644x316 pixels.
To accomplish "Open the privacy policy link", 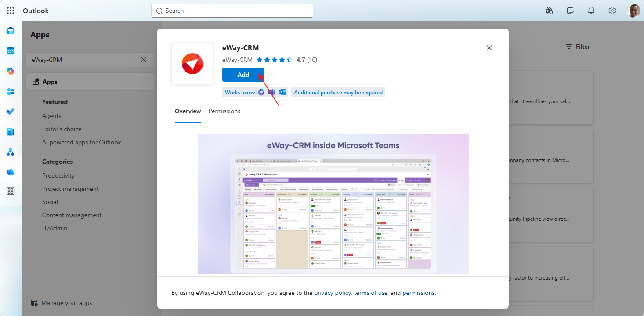I will pyautogui.click(x=333, y=293).
